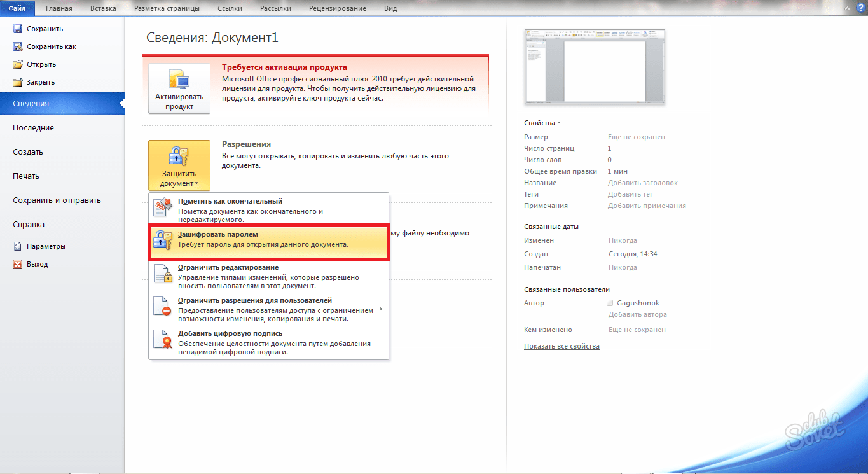Select Encrypt with Password (Зашифровать паролем)
This screenshot has width=868, height=474.
pos(268,239)
